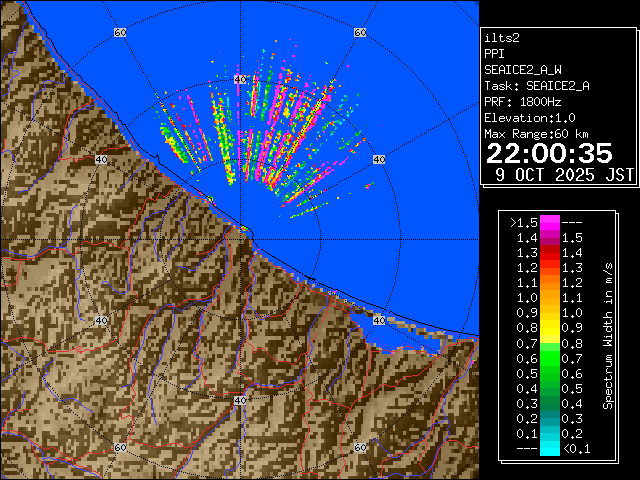Click the radar site at the rings' center
This screenshot has width=640, height=480.
(240, 231)
